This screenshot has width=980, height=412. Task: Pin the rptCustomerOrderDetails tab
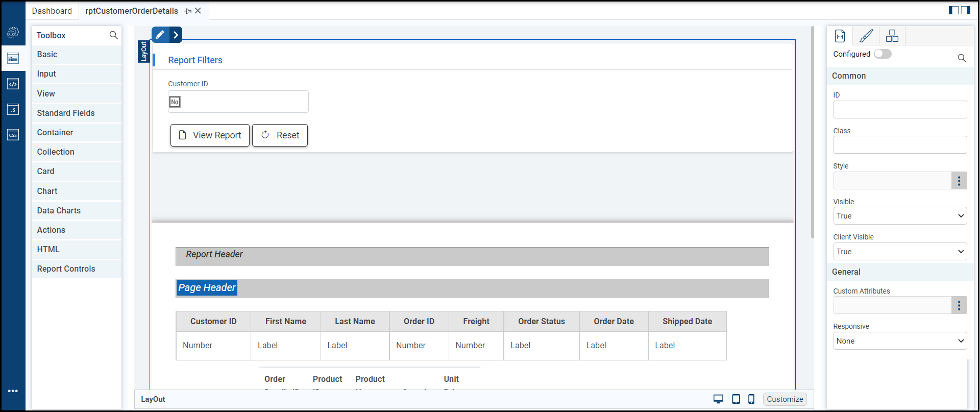[x=188, y=11]
